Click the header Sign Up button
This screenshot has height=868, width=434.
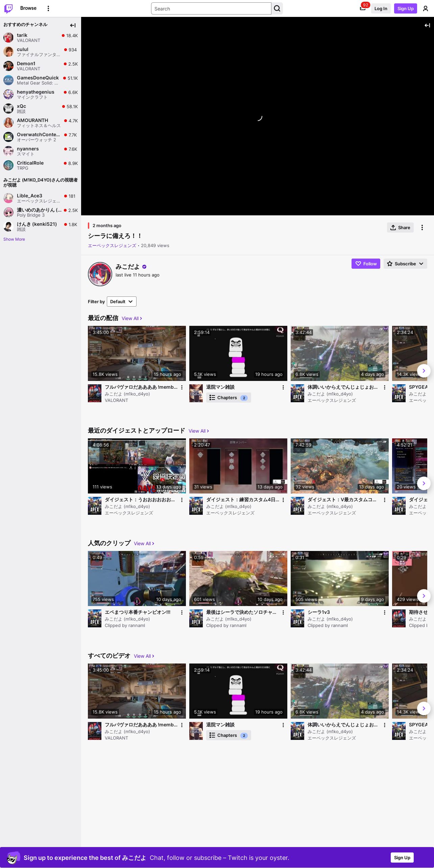[x=406, y=8]
